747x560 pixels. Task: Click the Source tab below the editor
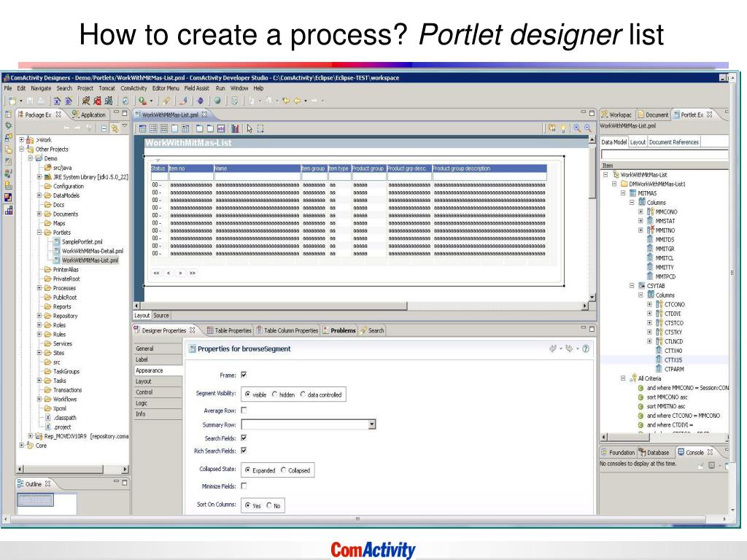tap(160, 316)
